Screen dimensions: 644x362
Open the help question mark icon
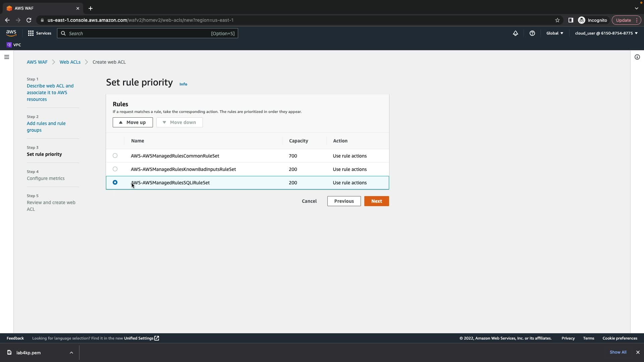tap(532, 33)
